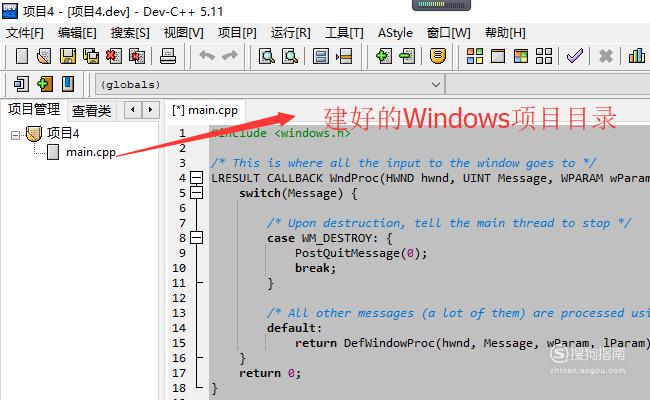Switch to the 查看类 tab

point(92,111)
